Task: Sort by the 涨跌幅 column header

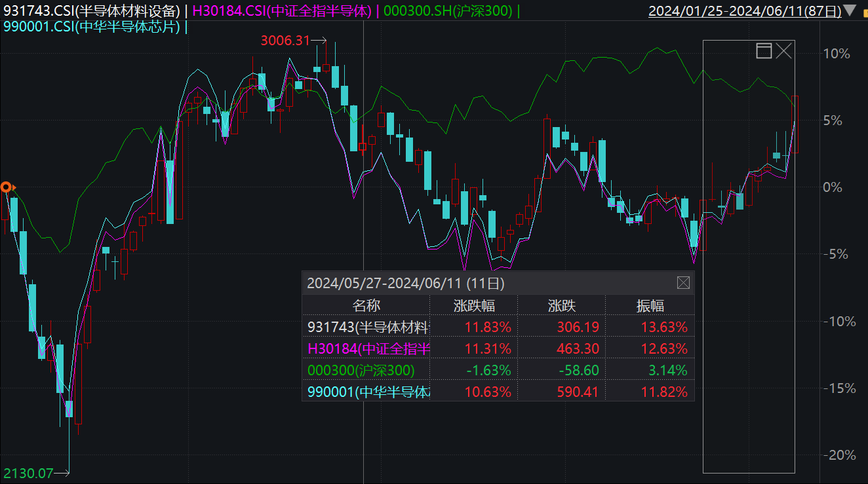Action: [474, 305]
